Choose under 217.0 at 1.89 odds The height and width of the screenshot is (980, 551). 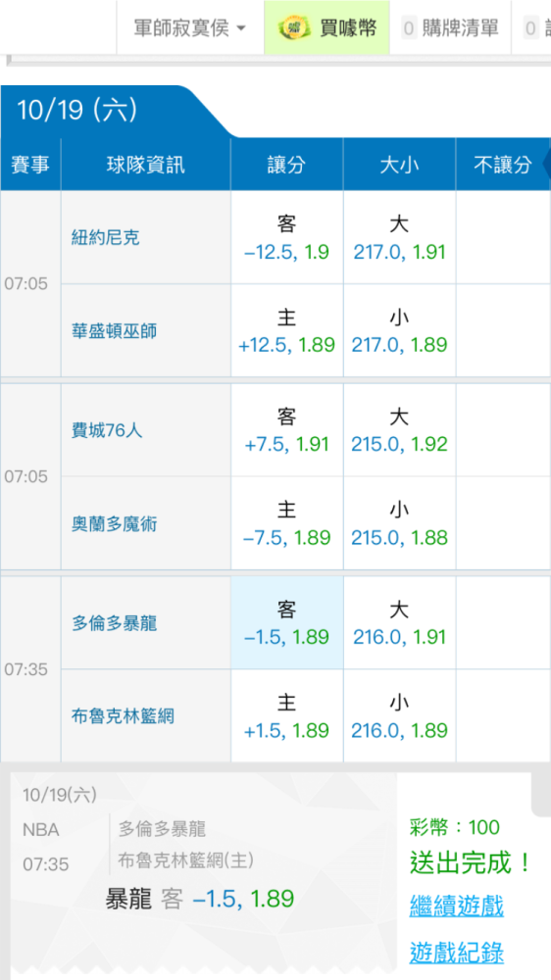[399, 330]
